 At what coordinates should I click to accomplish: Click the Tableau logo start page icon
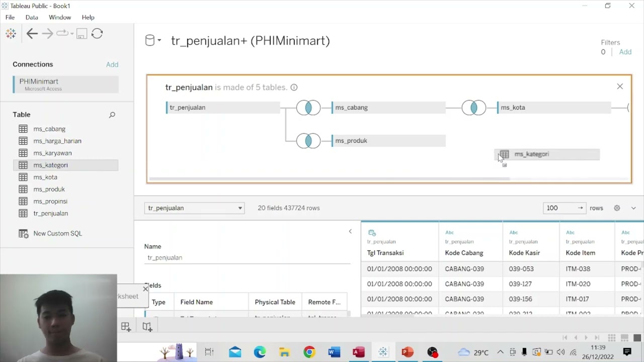(x=11, y=34)
